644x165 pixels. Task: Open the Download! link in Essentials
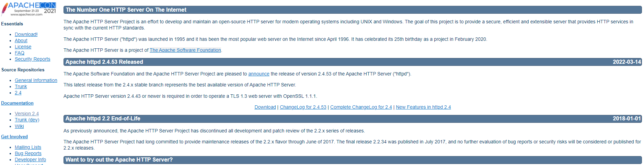[26, 34]
